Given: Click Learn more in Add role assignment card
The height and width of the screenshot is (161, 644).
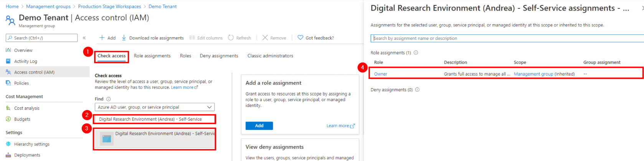Looking at the screenshot, I should click(x=341, y=126).
